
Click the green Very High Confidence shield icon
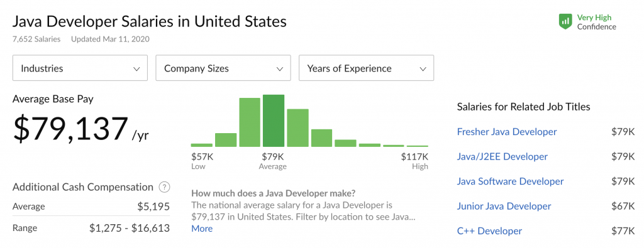565,22
